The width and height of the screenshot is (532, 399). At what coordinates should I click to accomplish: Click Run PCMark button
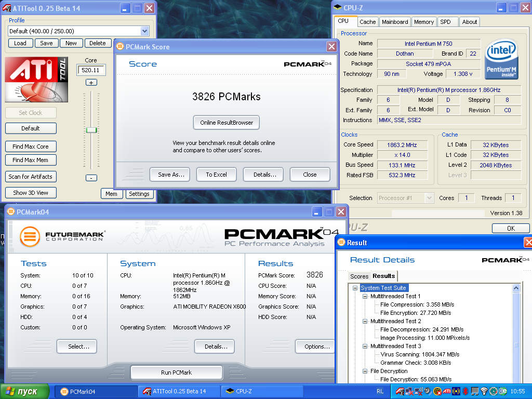tap(177, 372)
